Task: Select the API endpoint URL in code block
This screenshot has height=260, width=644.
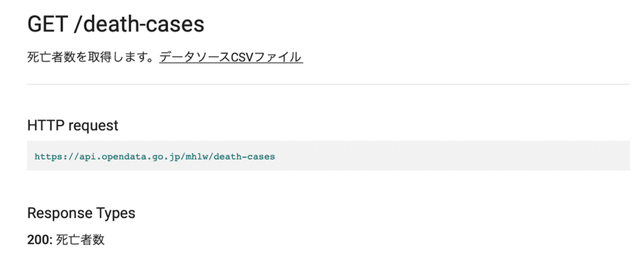Action: coord(155,156)
